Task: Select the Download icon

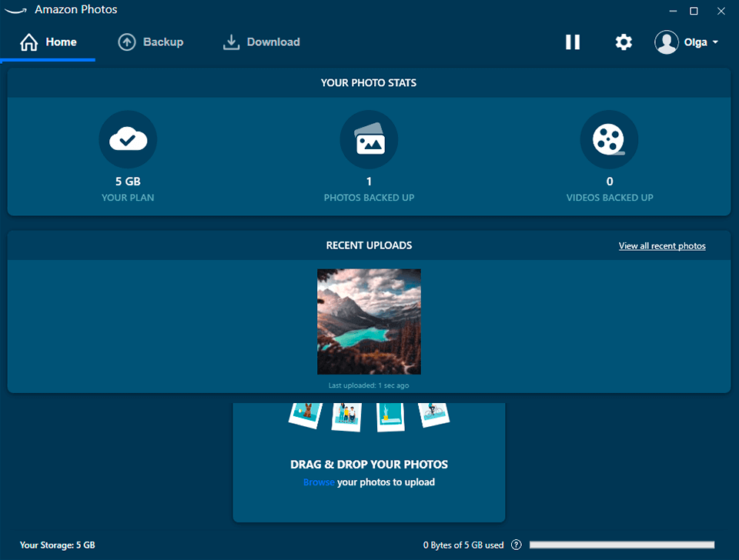Action: [231, 42]
